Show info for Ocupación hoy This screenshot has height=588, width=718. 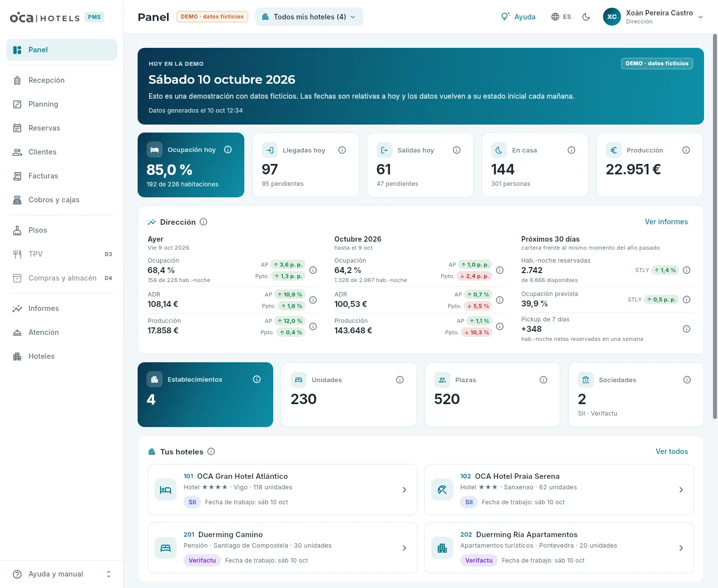[228, 149]
